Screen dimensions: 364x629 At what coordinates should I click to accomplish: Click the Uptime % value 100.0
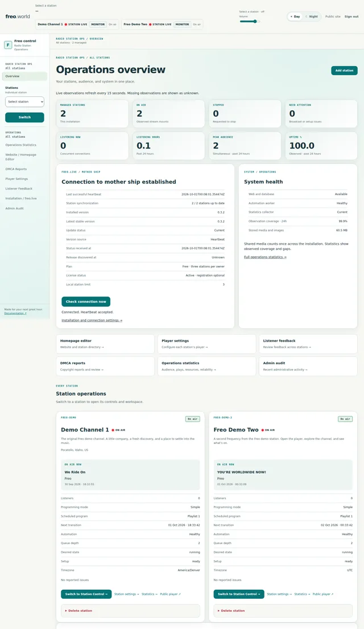tap(302, 146)
